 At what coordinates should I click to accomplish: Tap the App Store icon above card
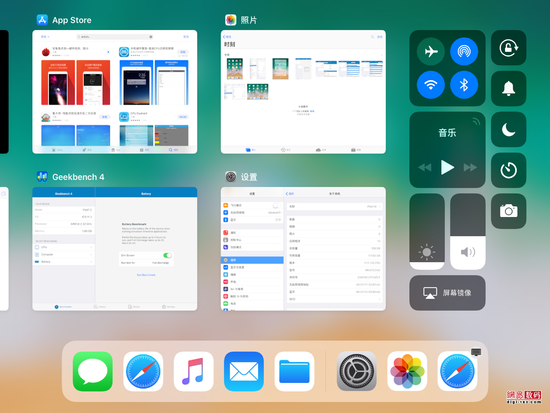[42, 20]
